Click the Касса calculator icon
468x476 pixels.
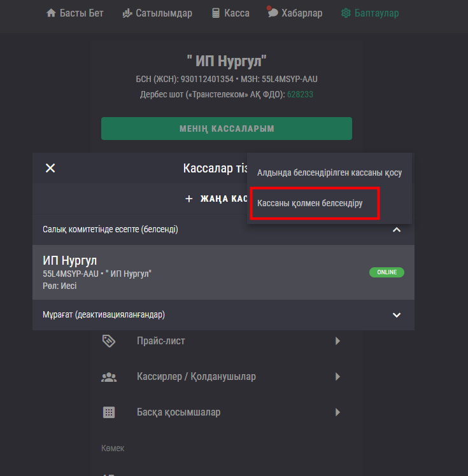216,13
